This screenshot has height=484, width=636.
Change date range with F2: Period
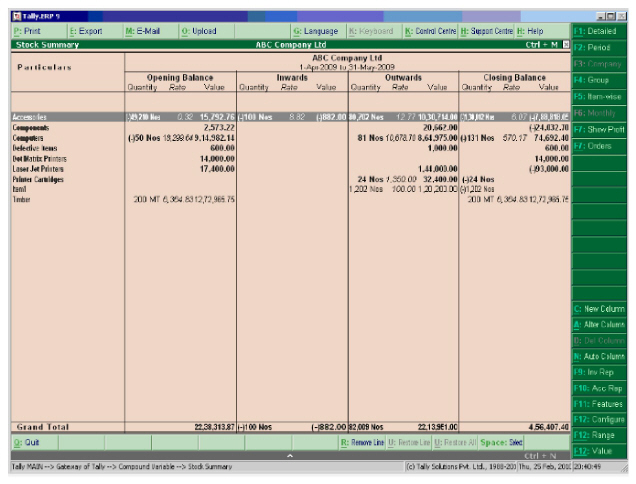(x=599, y=47)
